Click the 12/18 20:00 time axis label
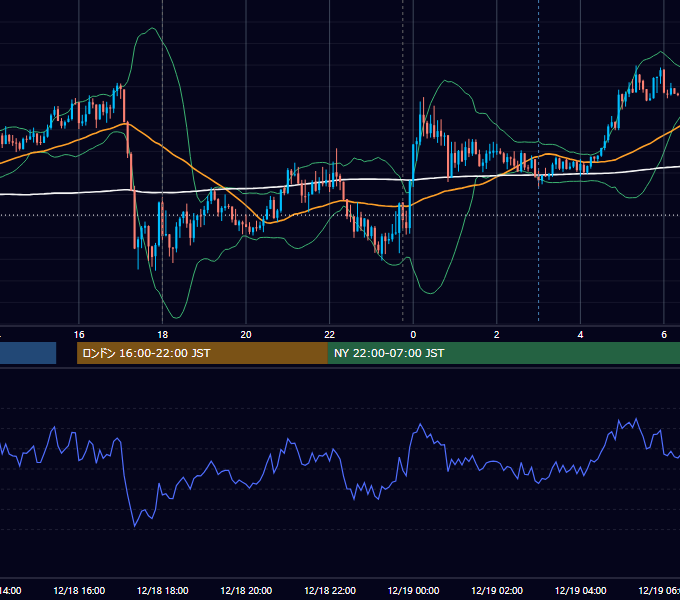 point(246,590)
